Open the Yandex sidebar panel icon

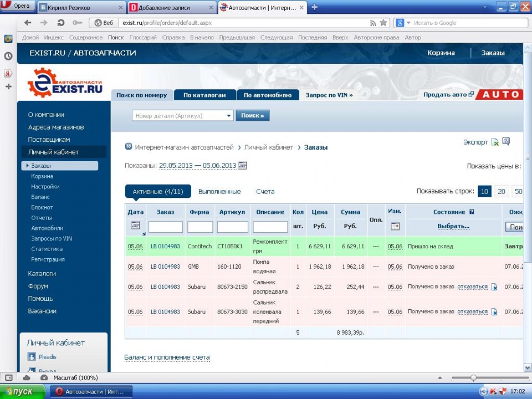click(x=8, y=73)
